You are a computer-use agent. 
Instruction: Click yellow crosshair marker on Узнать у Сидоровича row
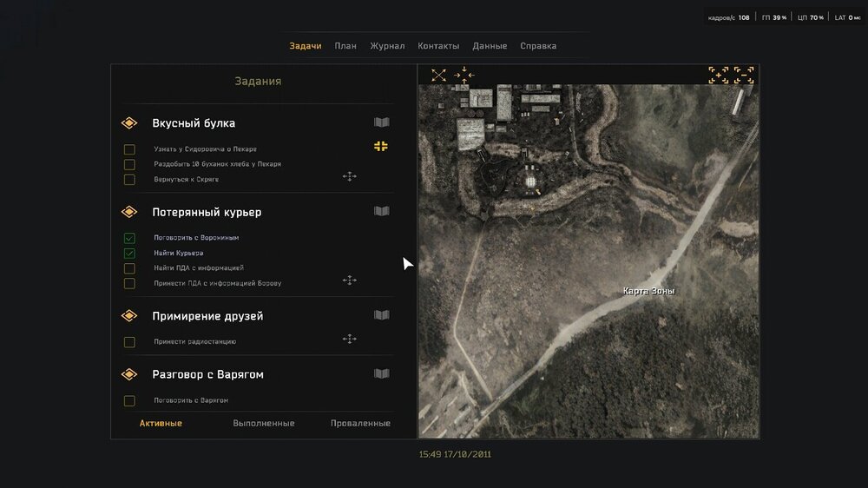pos(381,146)
